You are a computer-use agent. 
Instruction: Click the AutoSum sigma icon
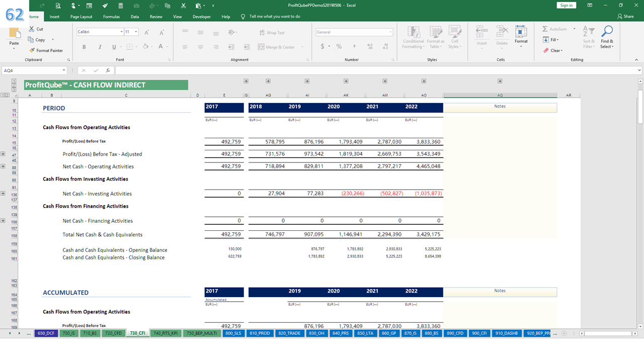545,29
